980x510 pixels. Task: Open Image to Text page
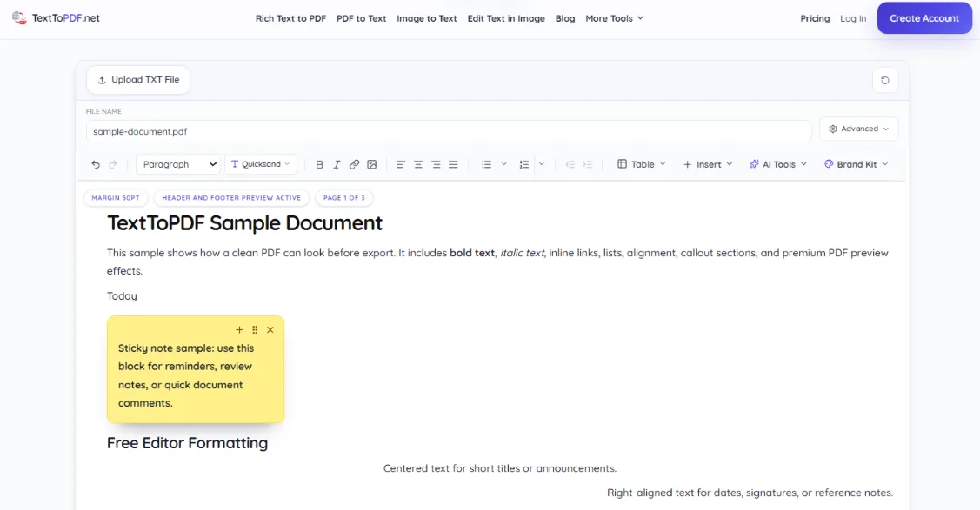pos(427,18)
